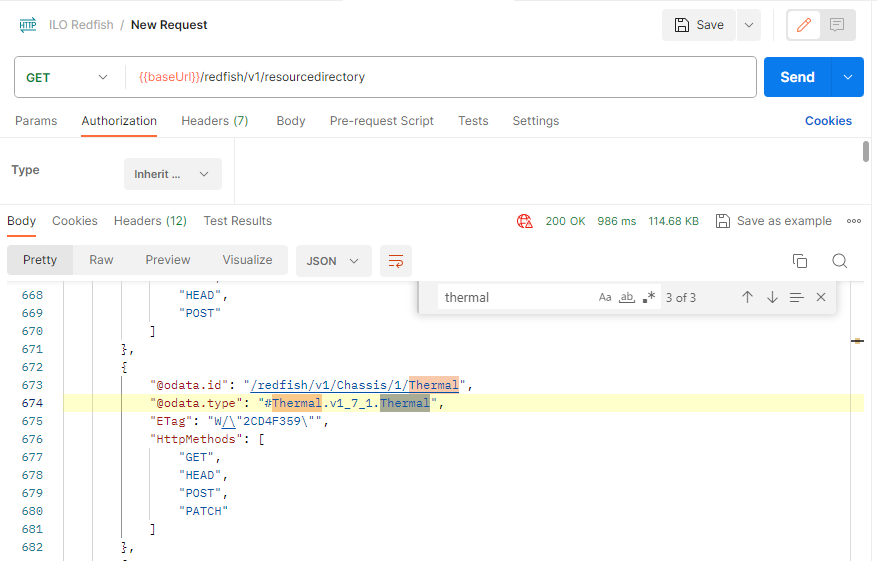Open the response Cookies tab
877x561 pixels.
pyautogui.click(x=75, y=221)
